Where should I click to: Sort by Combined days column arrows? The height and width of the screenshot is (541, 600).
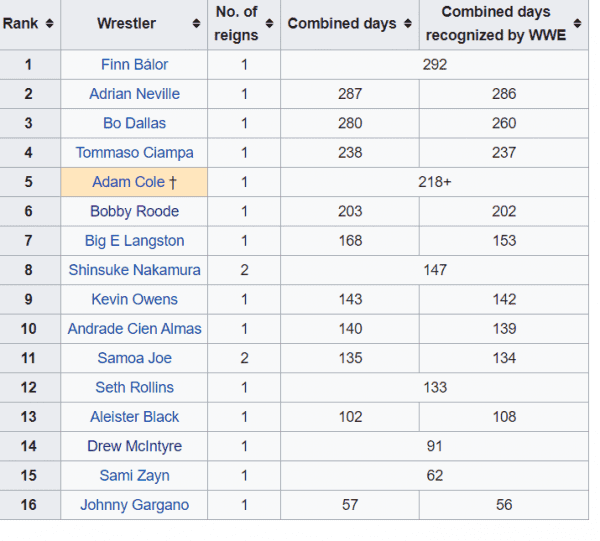(406, 24)
